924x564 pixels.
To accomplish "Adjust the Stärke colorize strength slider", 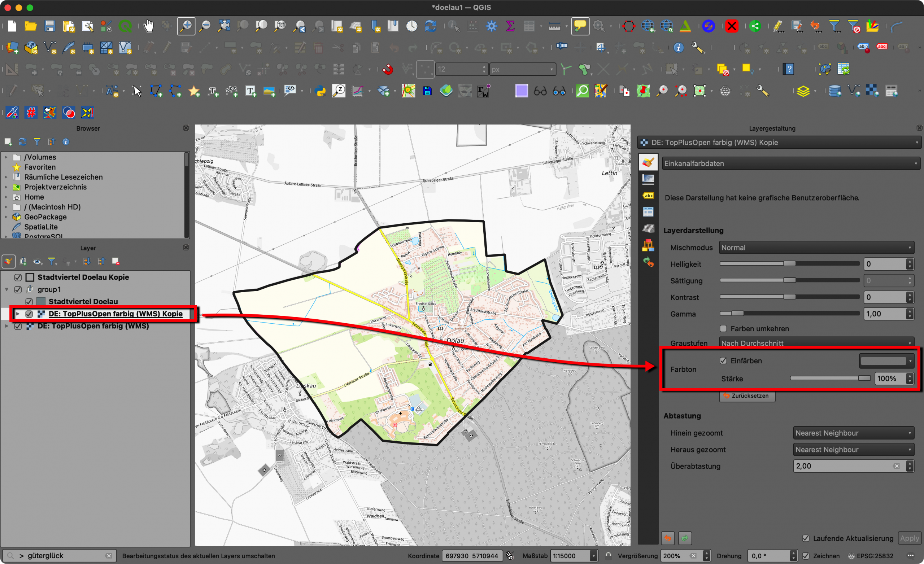I will point(830,378).
